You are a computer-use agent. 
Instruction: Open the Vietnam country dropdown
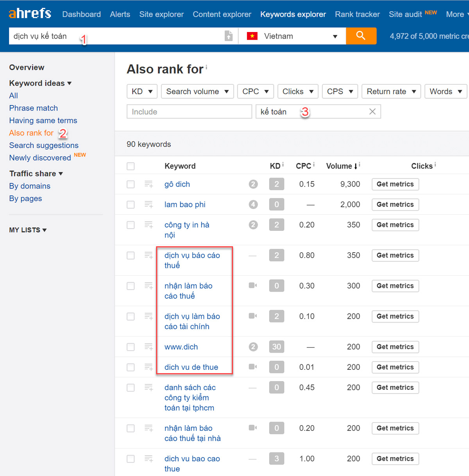292,36
